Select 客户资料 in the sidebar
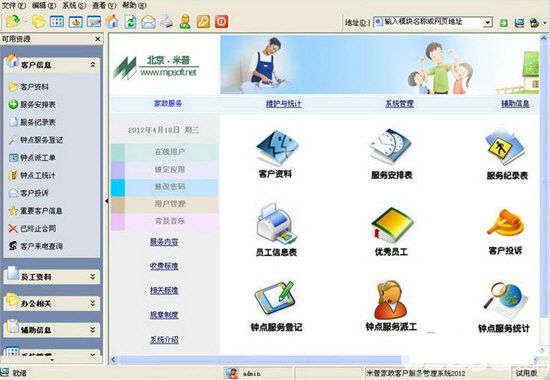Viewport: 550px width, 380px height. point(29,87)
